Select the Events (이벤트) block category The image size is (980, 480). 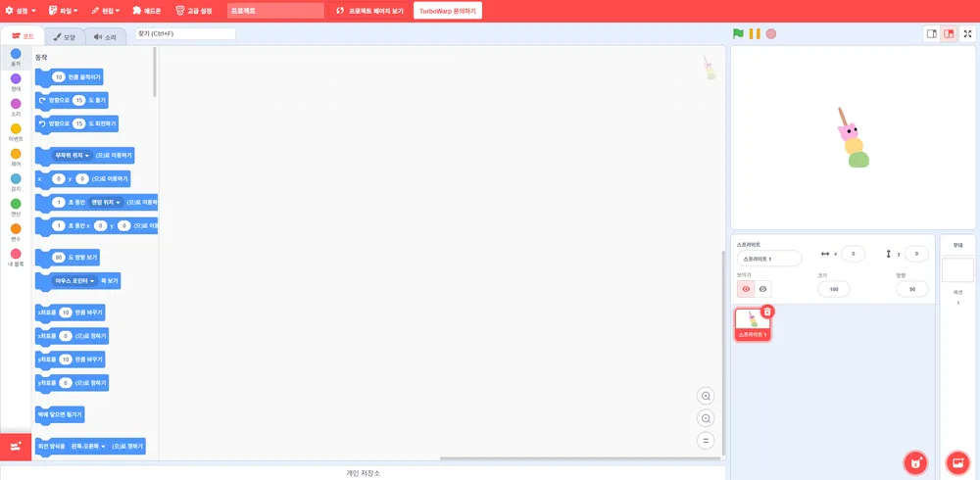16,132
